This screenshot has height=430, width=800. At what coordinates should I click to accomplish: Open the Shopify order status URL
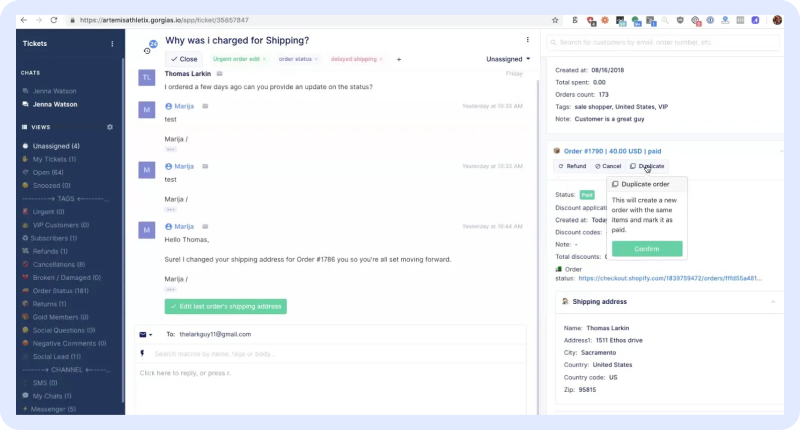(670, 279)
